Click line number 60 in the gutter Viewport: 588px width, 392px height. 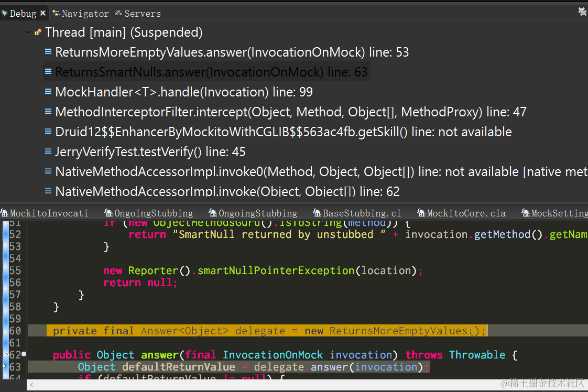pyautogui.click(x=15, y=331)
